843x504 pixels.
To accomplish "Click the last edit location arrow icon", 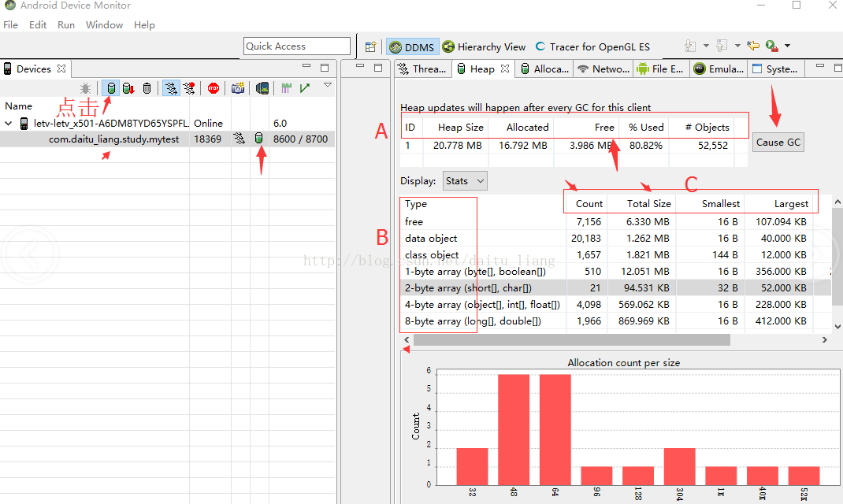I will pyautogui.click(x=753, y=46).
